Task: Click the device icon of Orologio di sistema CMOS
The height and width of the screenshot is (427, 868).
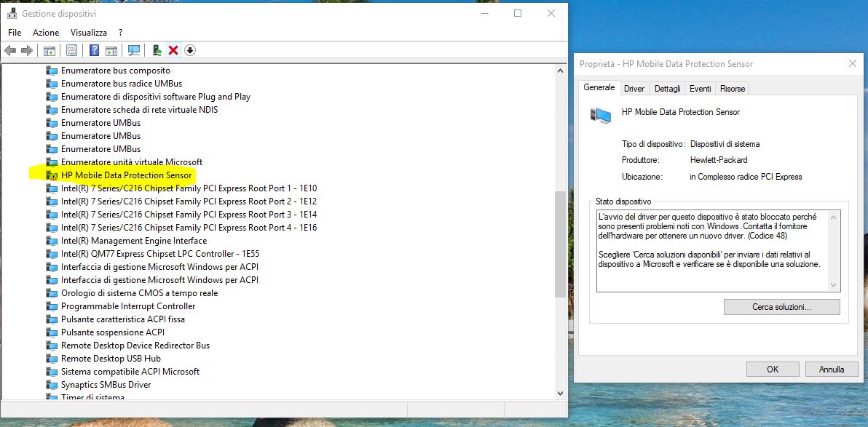Action: 52,293
